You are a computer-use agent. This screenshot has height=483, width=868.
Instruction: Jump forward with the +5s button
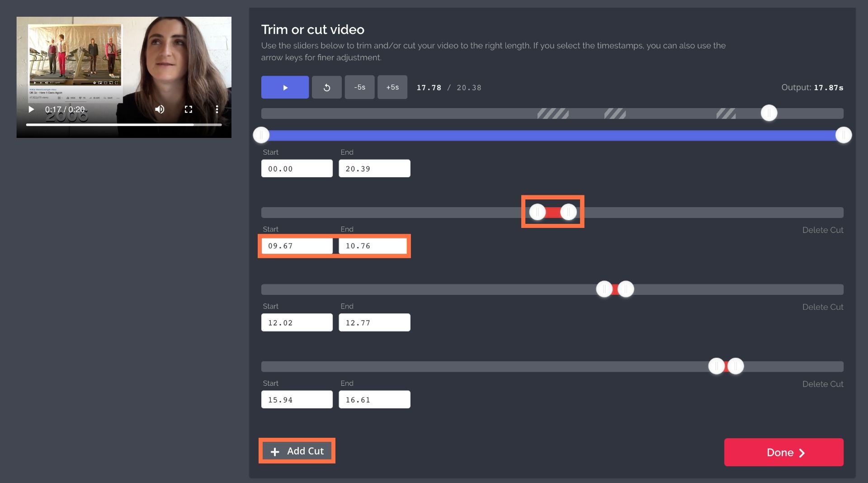[x=392, y=87]
